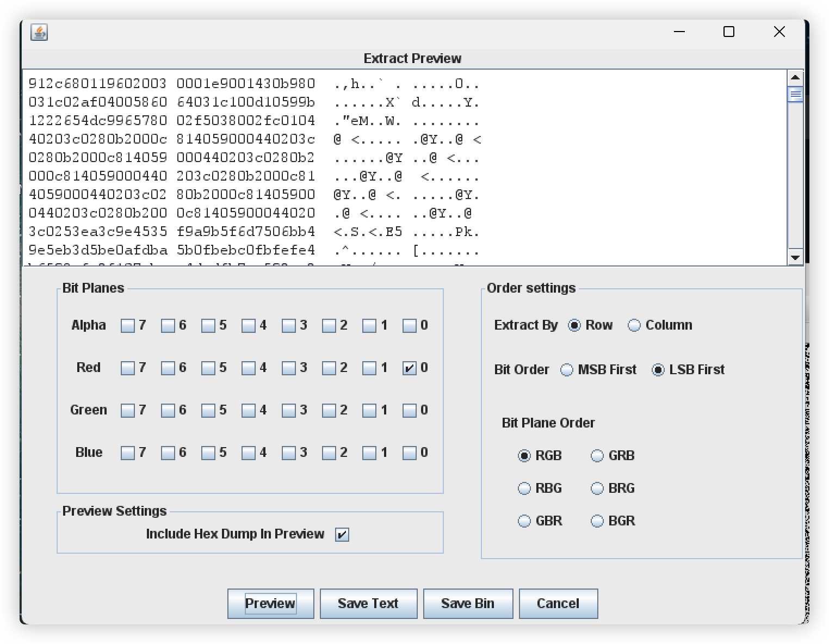Choose MSB First bit order
The height and width of the screenshot is (644, 829).
(x=567, y=370)
